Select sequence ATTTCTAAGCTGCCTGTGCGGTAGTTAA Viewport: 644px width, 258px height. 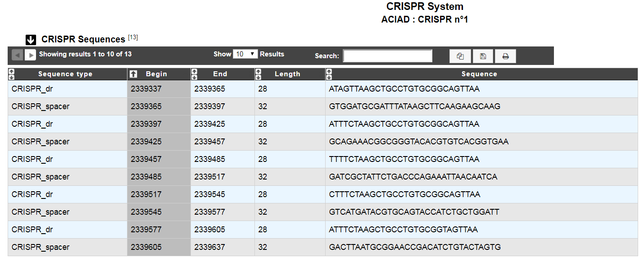pyautogui.click(x=403, y=230)
